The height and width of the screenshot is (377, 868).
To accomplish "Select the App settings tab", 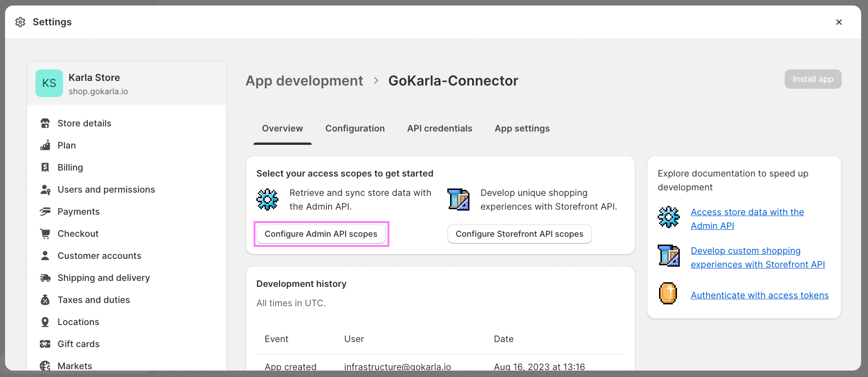I will click(x=522, y=128).
